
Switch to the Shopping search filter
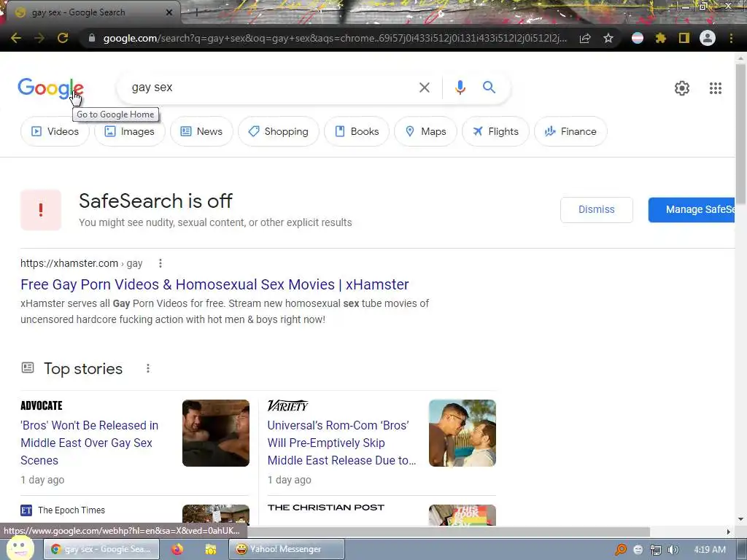pyautogui.click(x=279, y=131)
